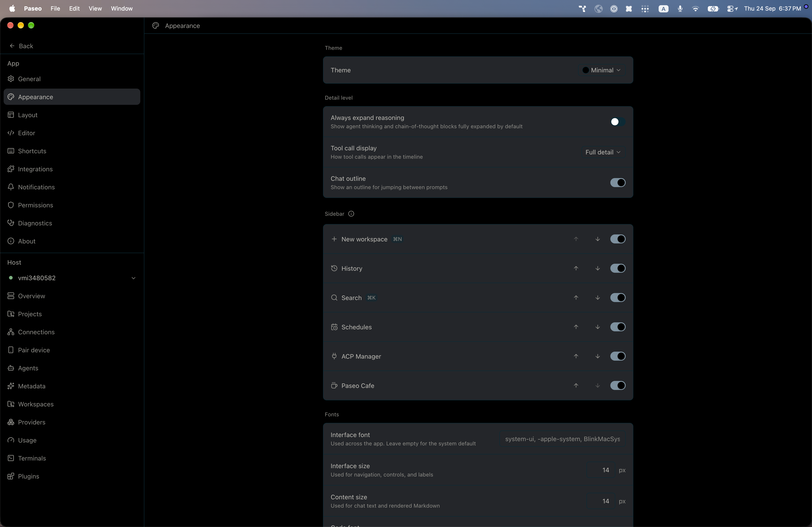812x527 pixels.
Task: Click the Sidebar section info icon
Action: pyautogui.click(x=351, y=214)
